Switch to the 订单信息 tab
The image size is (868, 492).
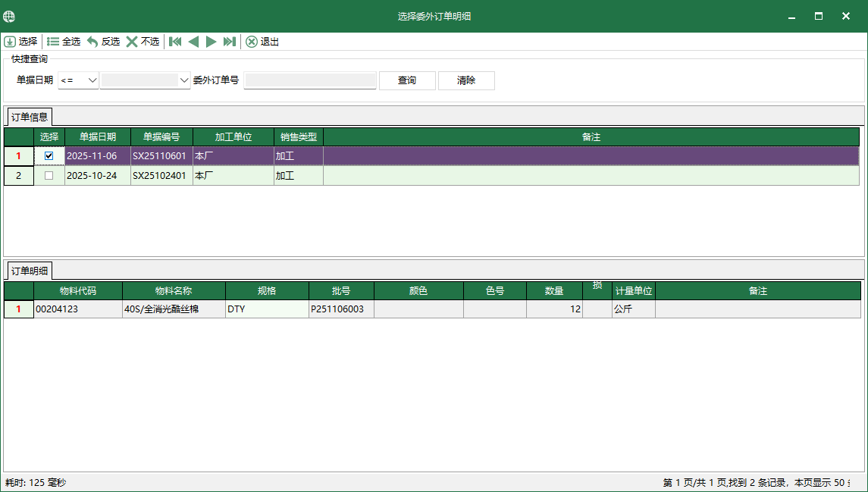click(x=30, y=117)
